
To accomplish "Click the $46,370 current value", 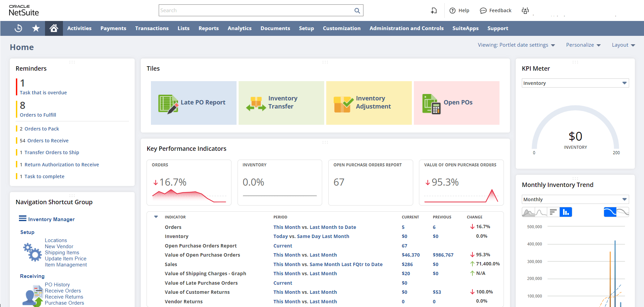I will tap(410, 255).
